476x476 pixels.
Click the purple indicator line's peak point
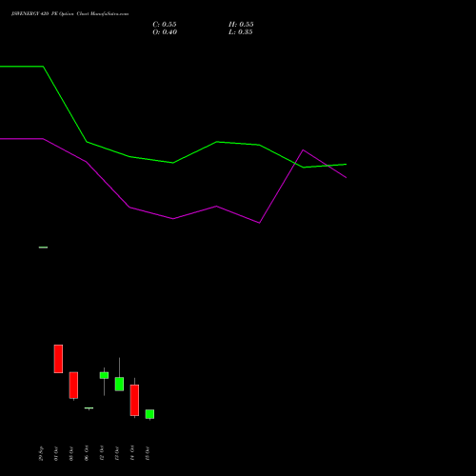tap(303, 150)
